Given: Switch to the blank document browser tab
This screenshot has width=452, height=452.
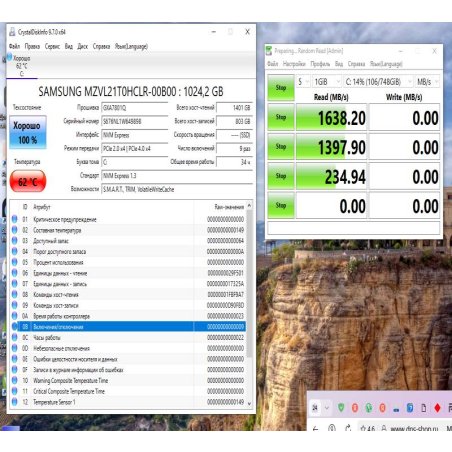Looking at the screenshot, I should tap(424, 407).
